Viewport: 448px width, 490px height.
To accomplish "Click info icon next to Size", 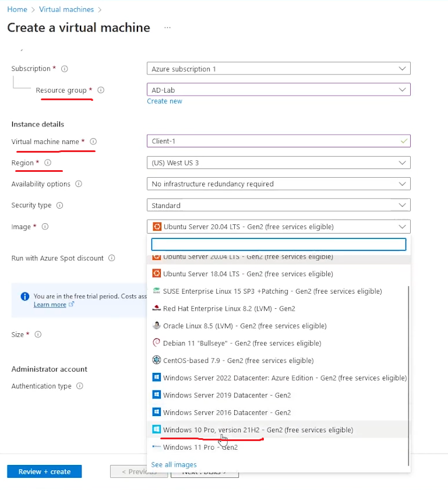I will pyautogui.click(x=38, y=334).
